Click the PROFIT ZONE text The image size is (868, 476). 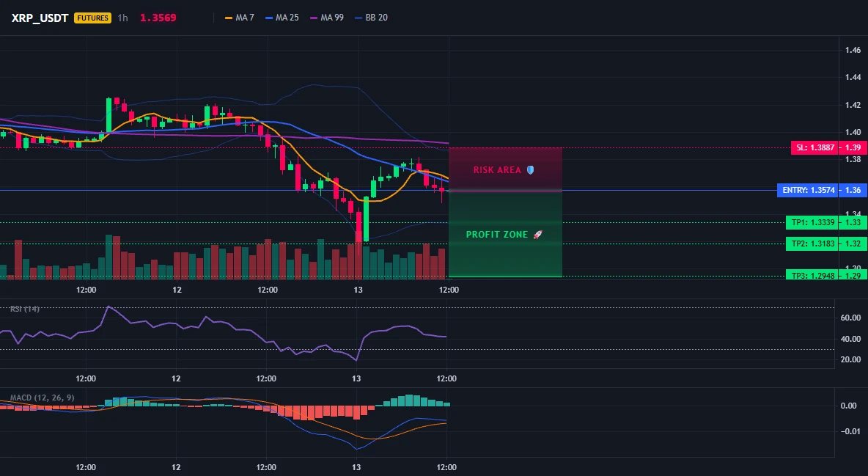tap(497, 235)
